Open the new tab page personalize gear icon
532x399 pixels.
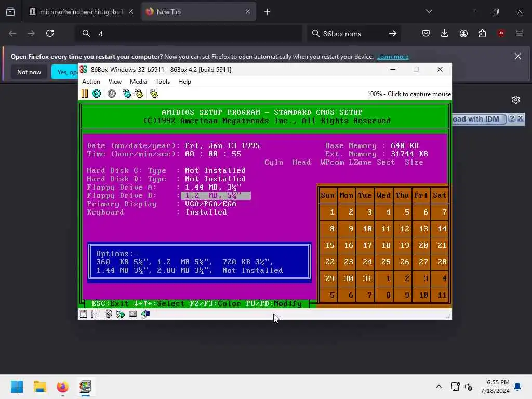(x=516, y=100)
